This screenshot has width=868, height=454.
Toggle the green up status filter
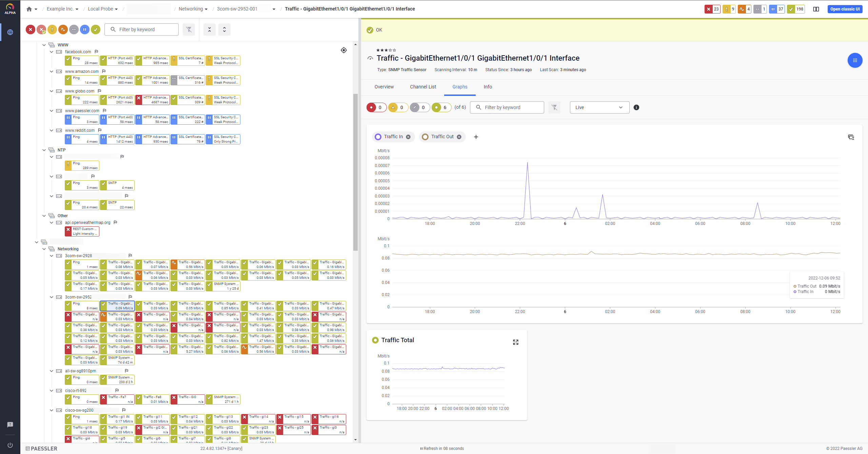[96, 29]
